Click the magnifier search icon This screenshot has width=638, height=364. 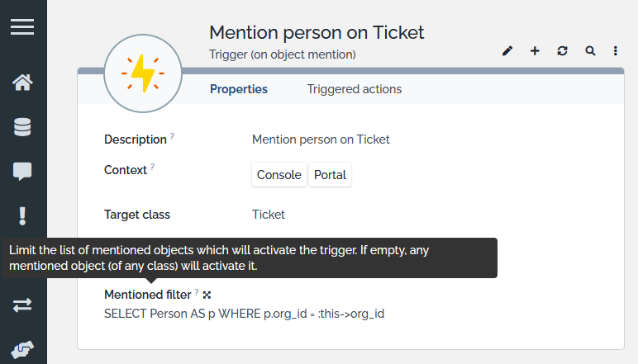(590, 51)
